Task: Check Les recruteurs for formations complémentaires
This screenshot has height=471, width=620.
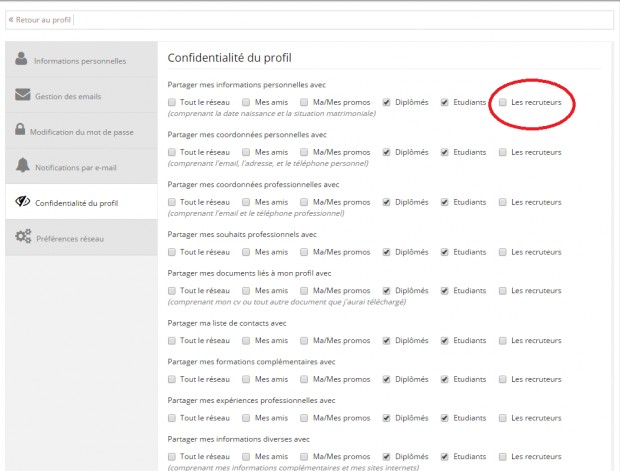Action: [x=503, y=379]
